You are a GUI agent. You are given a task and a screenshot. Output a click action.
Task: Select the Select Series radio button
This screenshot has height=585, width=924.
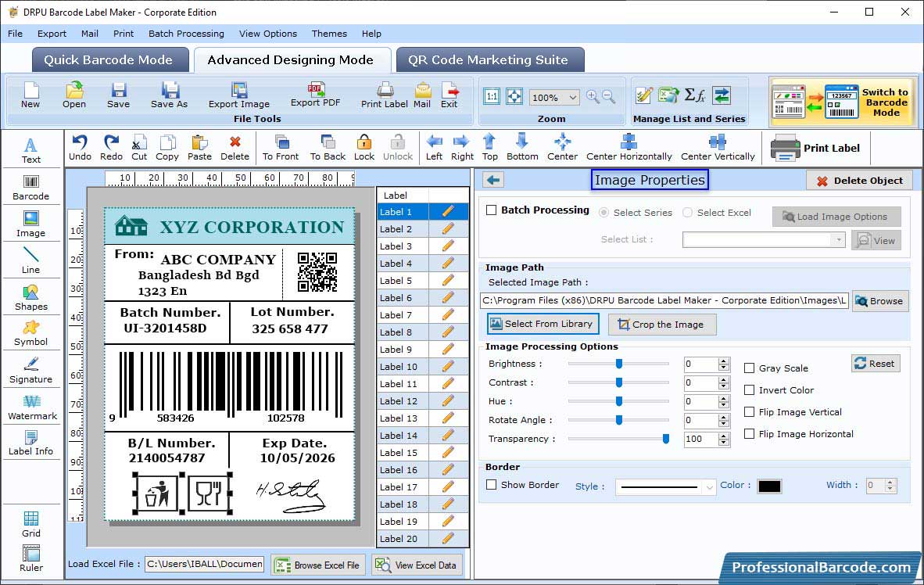point(604,212)
